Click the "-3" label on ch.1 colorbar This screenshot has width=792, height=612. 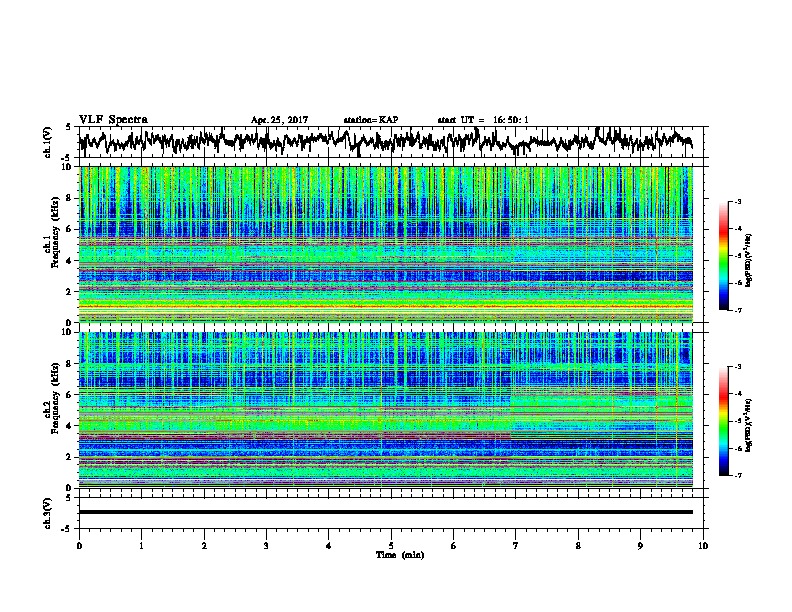(737, 202)
